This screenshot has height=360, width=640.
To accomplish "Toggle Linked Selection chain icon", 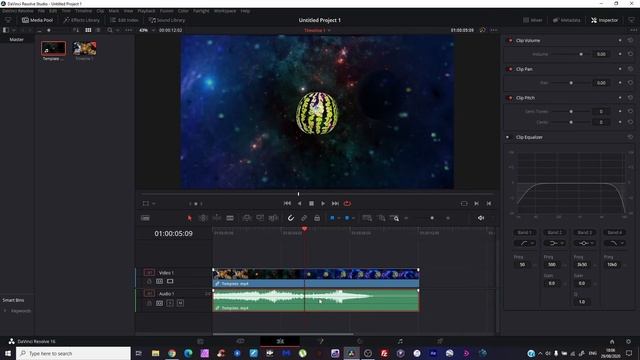I will click(304, 218).
